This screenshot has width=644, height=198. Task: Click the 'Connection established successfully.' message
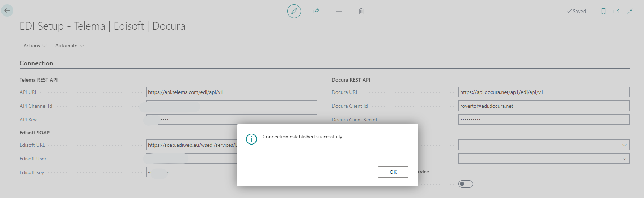pyautogui.click(x=303, y=137)
